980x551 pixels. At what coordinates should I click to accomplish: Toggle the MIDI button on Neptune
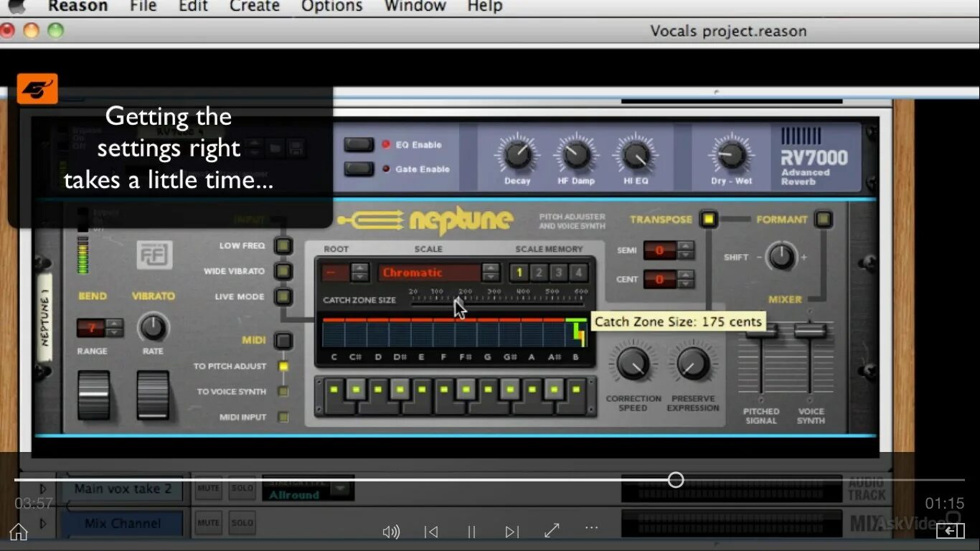[283, 341]
